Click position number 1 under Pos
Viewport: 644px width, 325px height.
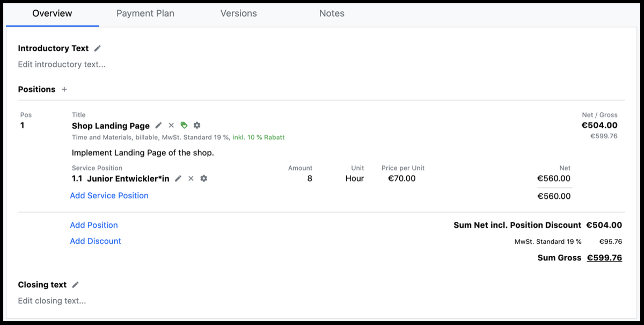(23, 125)
